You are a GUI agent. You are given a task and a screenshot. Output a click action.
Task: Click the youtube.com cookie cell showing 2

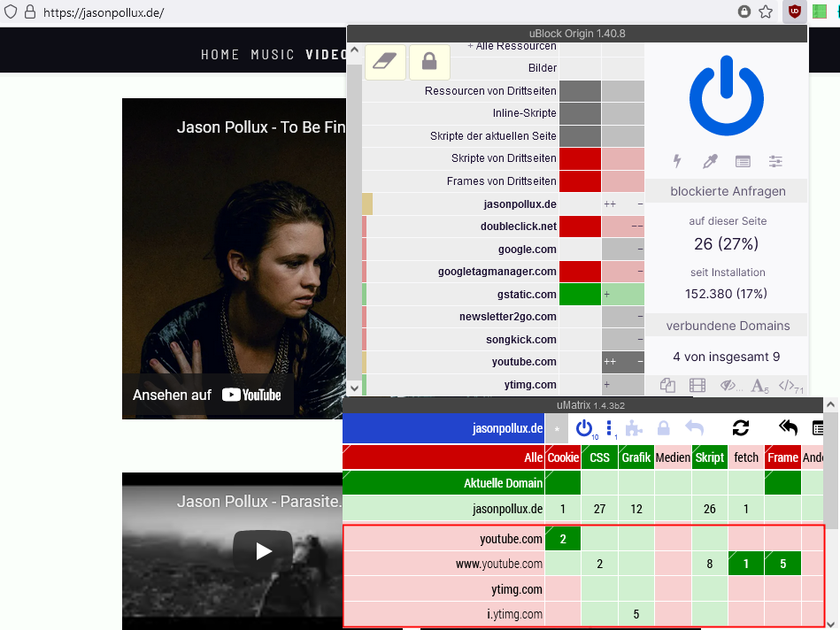click(563, 538)
